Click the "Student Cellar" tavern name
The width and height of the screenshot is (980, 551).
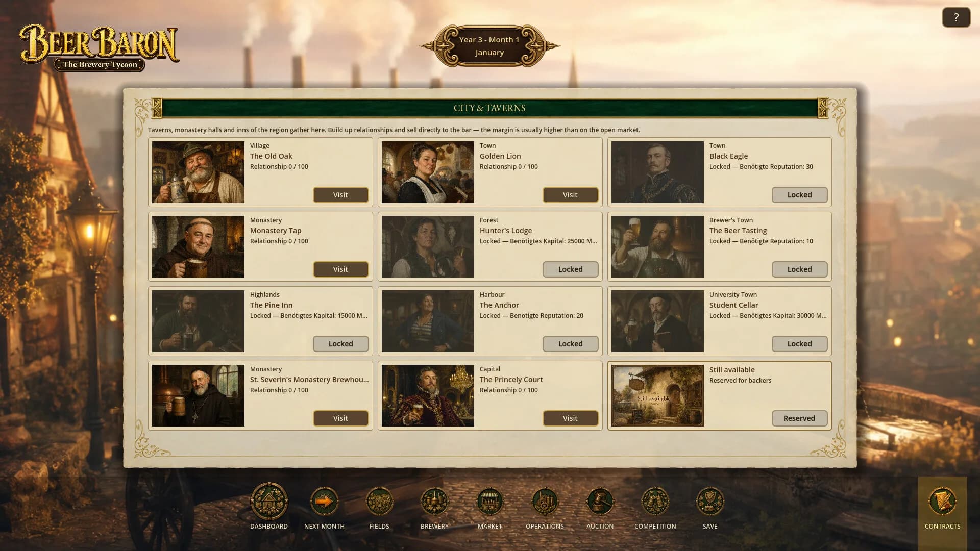[x=733, y=305]
